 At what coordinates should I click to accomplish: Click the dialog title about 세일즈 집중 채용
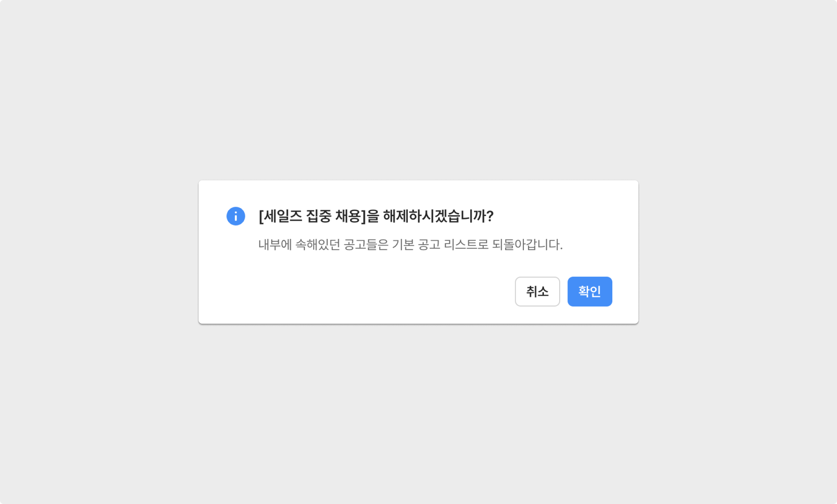pos(376,216)
